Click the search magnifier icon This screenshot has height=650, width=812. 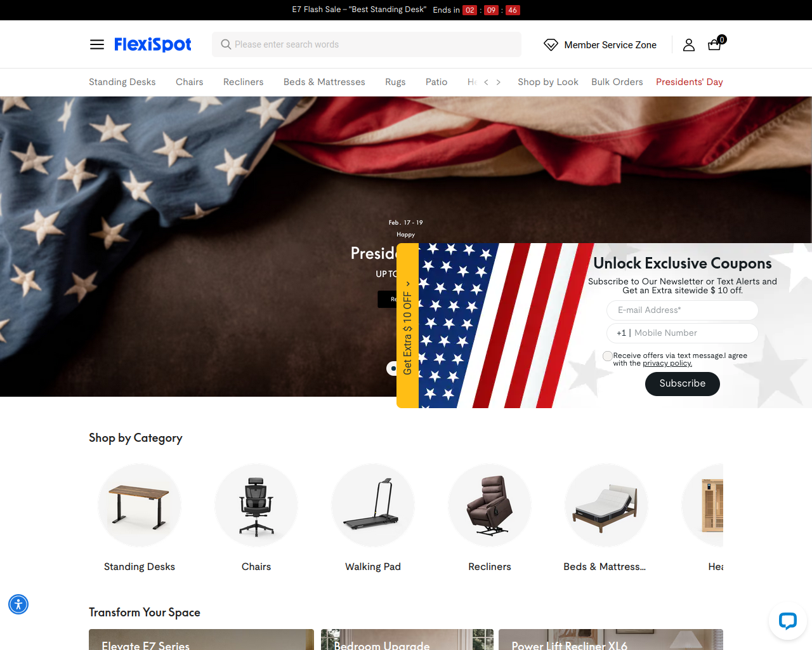[x=226, y=44]
